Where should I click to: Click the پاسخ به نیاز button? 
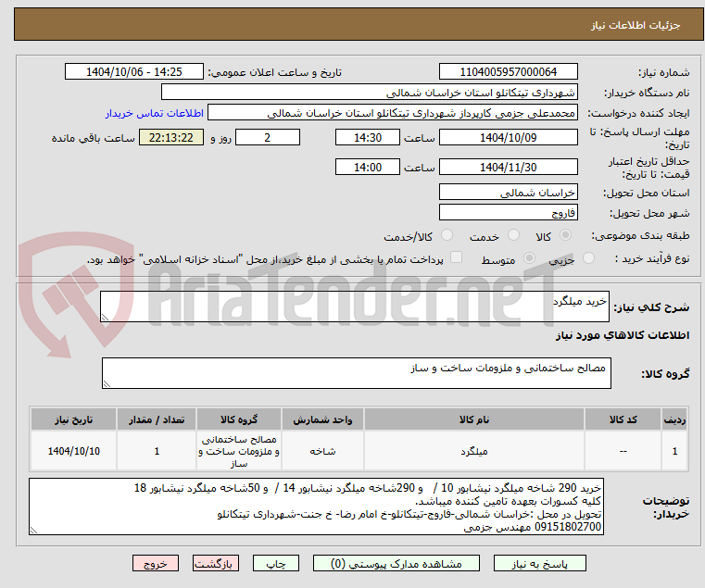point(539,563)
